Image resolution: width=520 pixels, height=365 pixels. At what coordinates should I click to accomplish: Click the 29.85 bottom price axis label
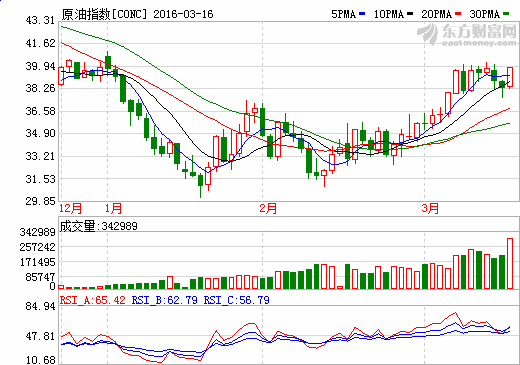40,201
